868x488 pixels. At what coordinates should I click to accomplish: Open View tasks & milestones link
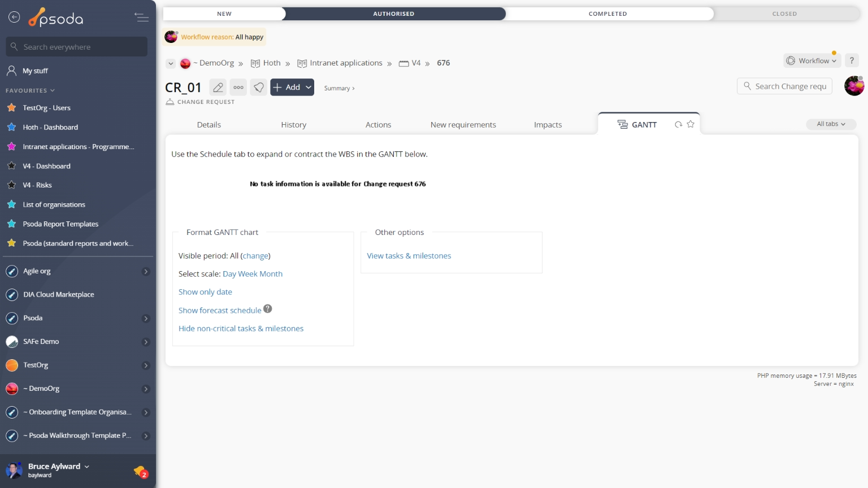click(409, 255)
